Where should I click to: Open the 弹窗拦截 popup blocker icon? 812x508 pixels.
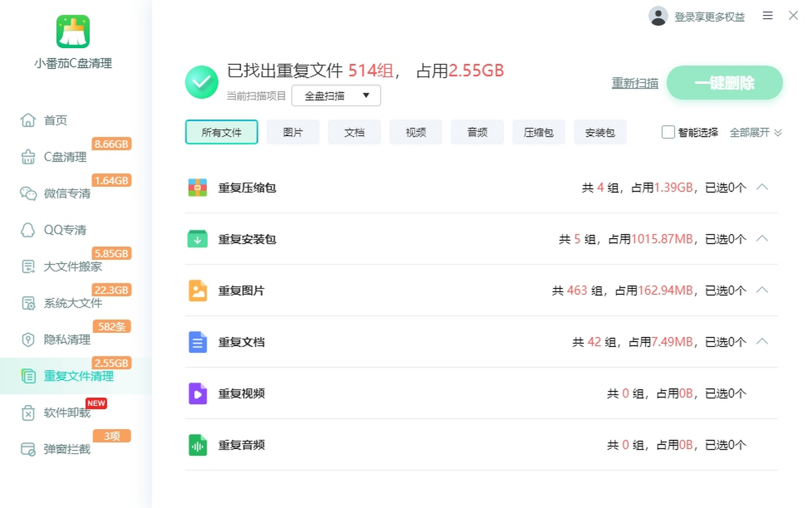(27, 449)
